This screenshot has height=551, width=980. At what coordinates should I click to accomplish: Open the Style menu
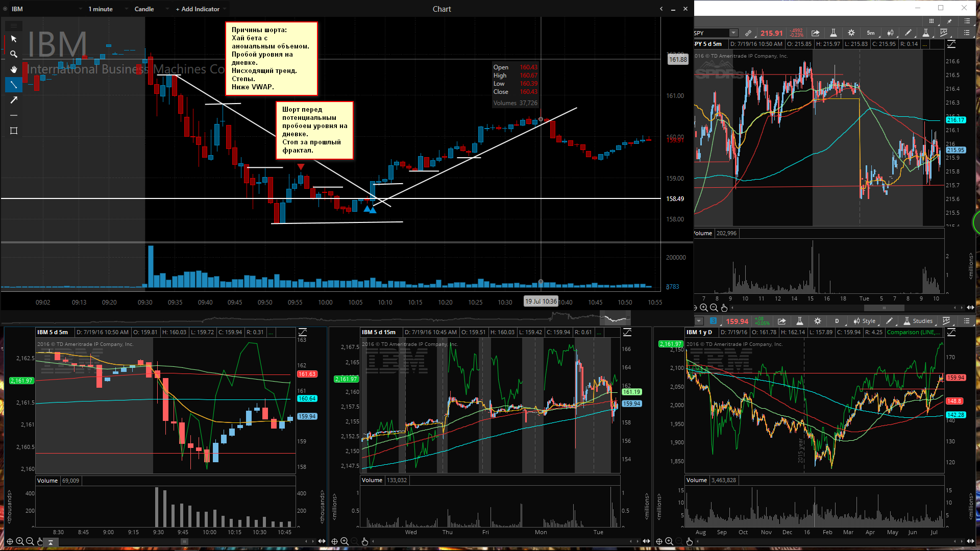865,321
